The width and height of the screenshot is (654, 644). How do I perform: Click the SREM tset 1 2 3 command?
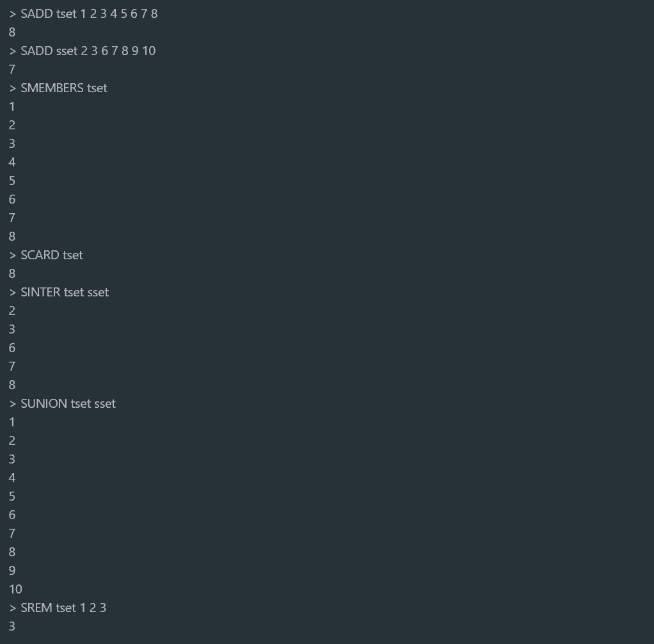pos(63,608)
